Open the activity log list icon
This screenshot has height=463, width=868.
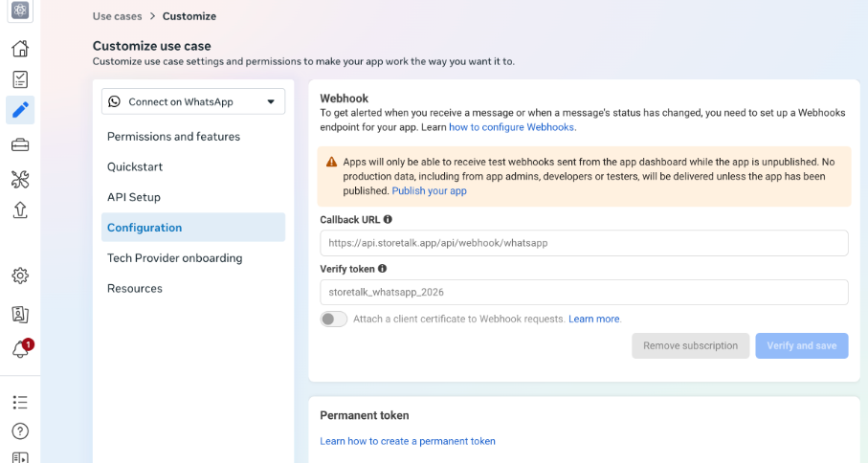(x=20, y=402)
